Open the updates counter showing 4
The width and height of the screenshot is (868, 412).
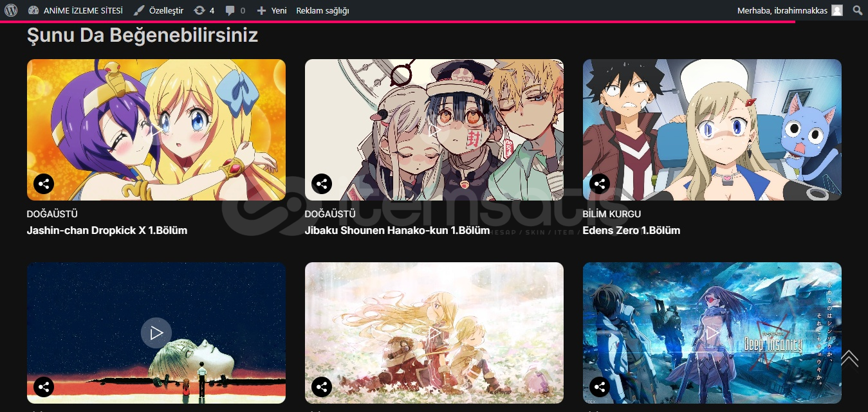pyautogui.click(x=204, y=10)
